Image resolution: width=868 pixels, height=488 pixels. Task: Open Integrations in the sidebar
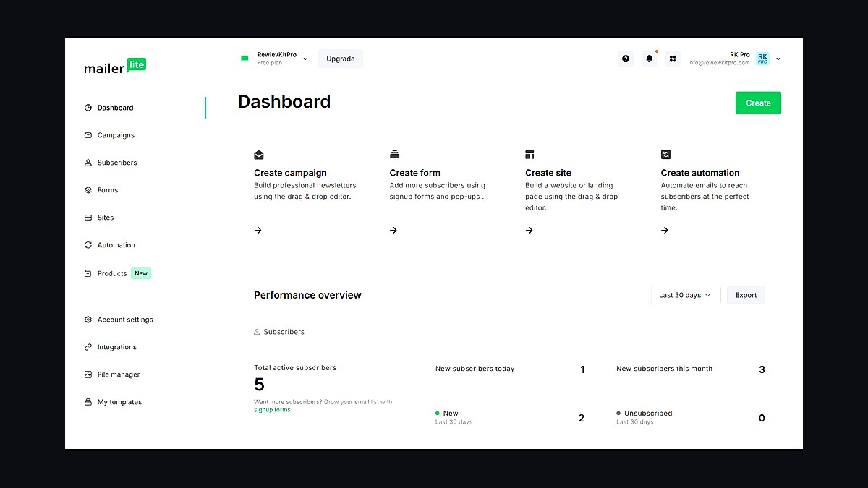click(117, 347)
